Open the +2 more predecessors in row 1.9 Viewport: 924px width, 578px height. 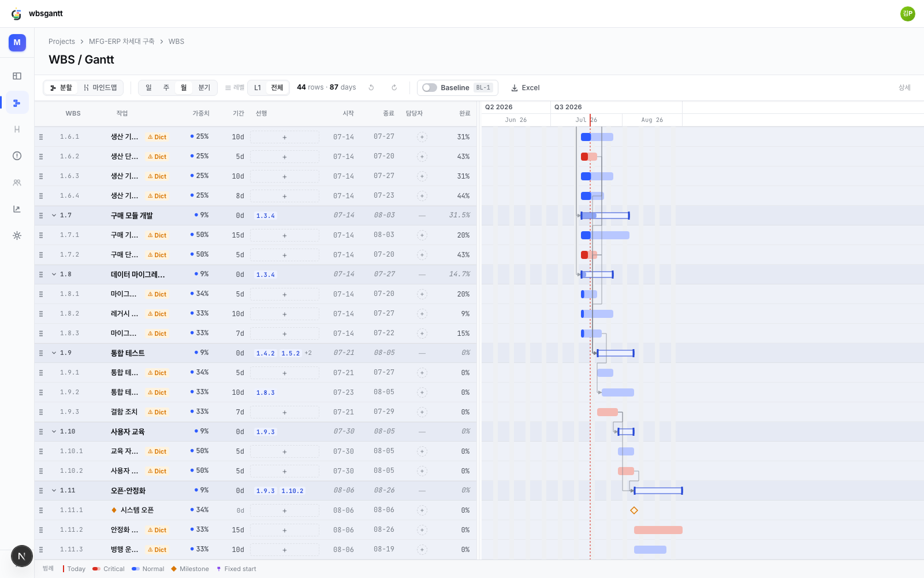[308, 353]
